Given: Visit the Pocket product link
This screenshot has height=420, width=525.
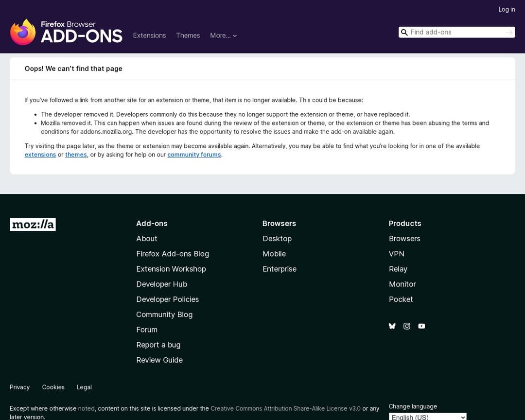Looking at the screenshot, I should coord(401,299).
